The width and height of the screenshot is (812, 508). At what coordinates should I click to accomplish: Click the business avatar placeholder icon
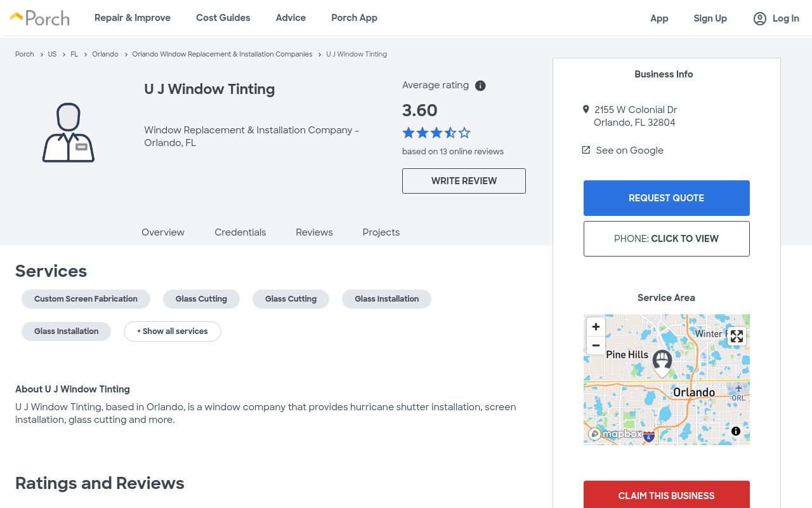pos(69,133)
